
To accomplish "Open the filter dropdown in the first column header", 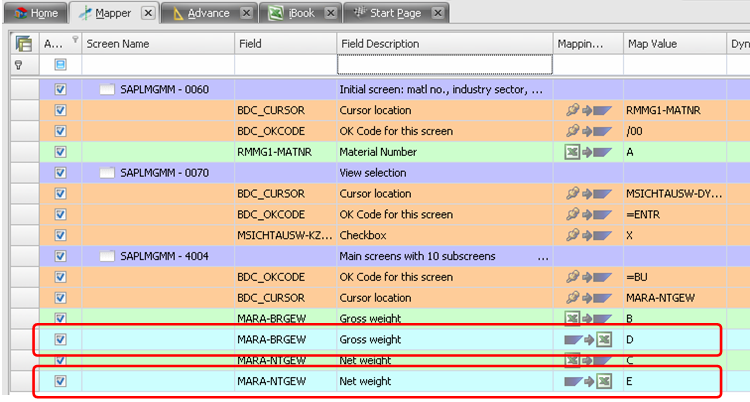I will tap(73, 40).
